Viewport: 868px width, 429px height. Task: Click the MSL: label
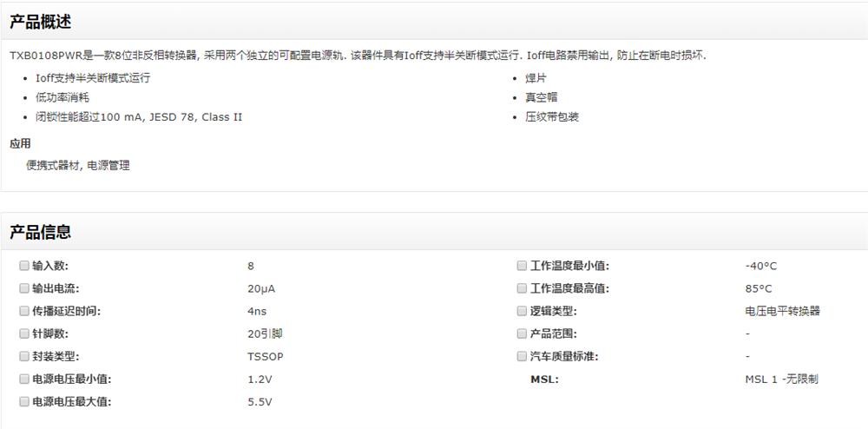(x=545, y=379)
